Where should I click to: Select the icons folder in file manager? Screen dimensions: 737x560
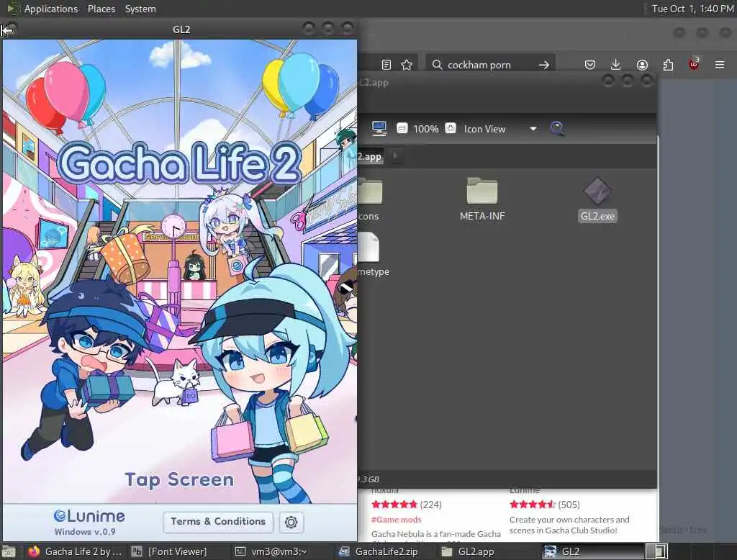coord(369,199)
